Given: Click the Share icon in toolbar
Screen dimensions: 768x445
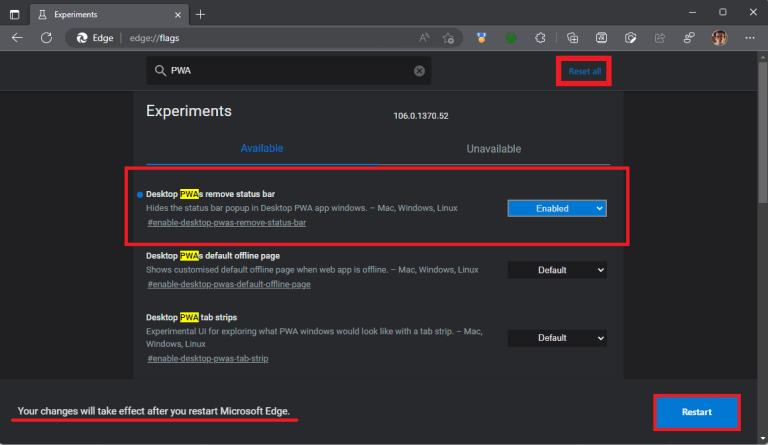Looking at the screenshot, I should [x=660, y=38].
